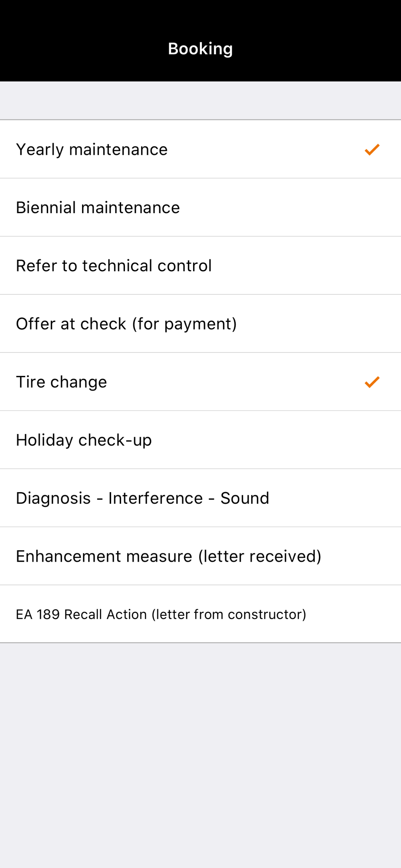Select Enhancement measure (letter received)
This screenshot has width=401, height=868.
200,556
